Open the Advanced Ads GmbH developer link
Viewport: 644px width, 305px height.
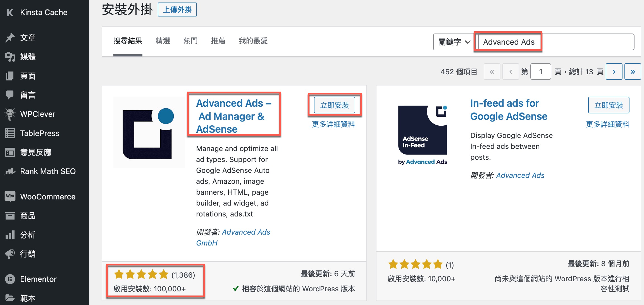(233, 237)
